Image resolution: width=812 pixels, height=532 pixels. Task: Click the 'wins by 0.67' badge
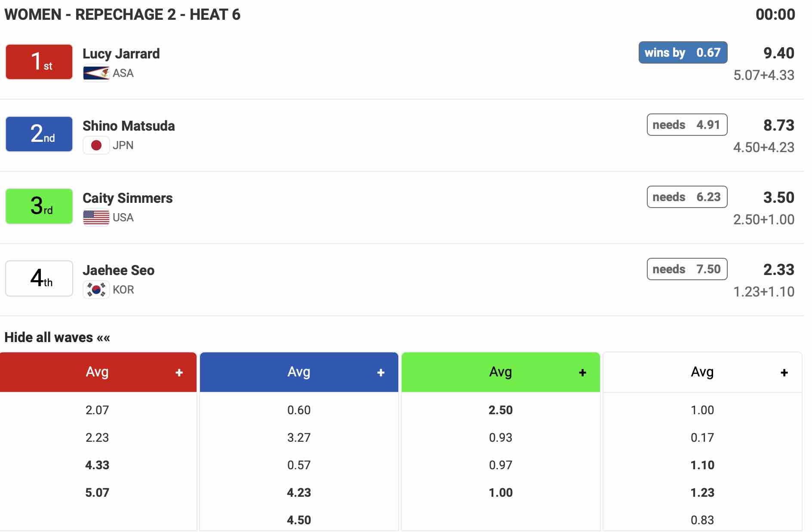(683, 52)
